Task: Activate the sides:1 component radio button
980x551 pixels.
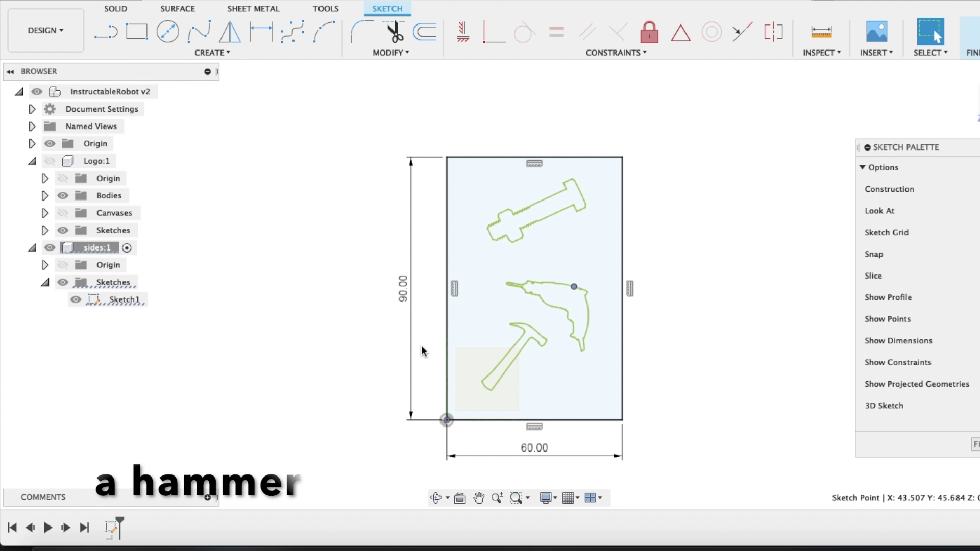Action: click(127, 248)
